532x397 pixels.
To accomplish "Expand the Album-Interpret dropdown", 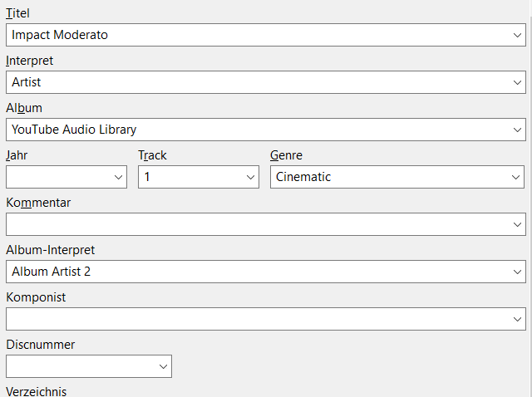I will point(517,272).
